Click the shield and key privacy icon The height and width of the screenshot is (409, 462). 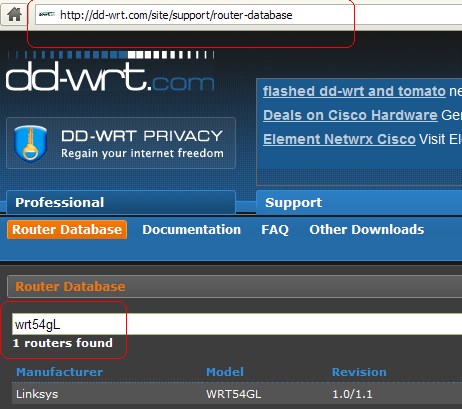pyautogui.click(x=30, y=144)
